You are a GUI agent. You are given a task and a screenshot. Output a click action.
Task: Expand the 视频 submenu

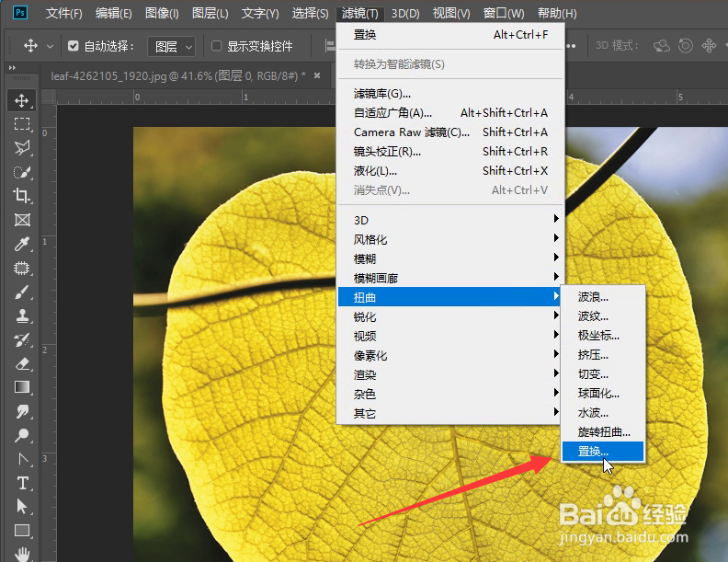tap(449, 336)
